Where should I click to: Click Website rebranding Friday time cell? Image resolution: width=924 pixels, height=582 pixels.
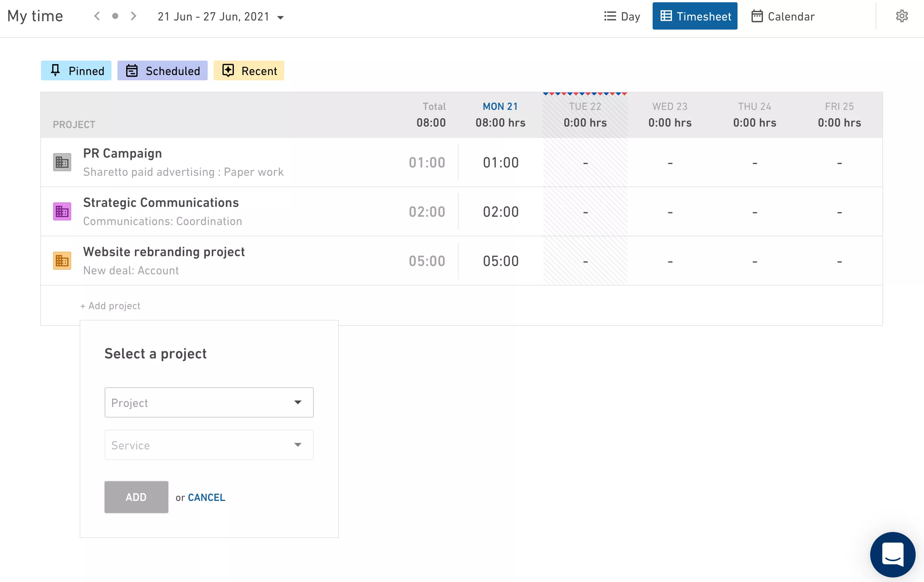(x=839, y=261)
